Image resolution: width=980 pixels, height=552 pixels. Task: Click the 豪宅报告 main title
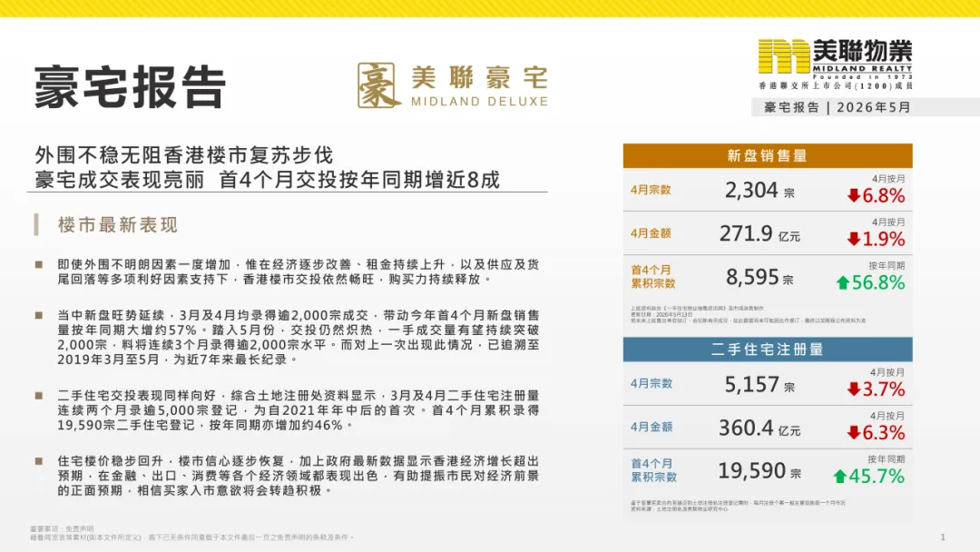[130, 87]
